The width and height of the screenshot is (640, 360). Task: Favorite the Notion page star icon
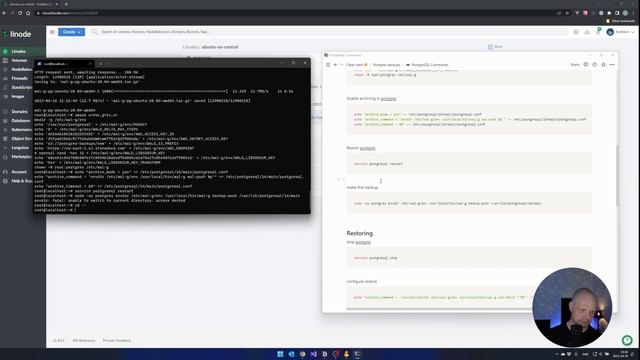(603, 64)
